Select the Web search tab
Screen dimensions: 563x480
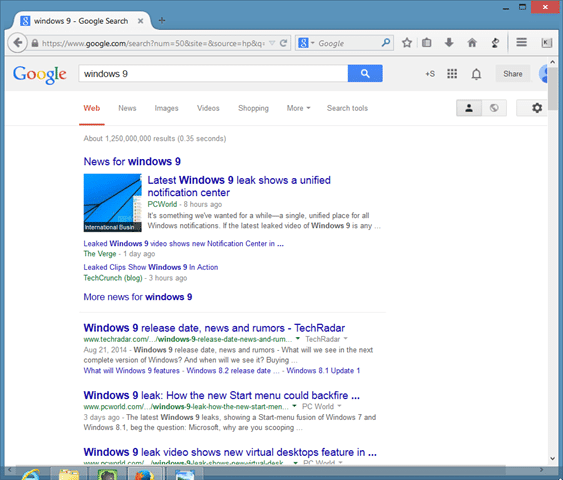92,108
